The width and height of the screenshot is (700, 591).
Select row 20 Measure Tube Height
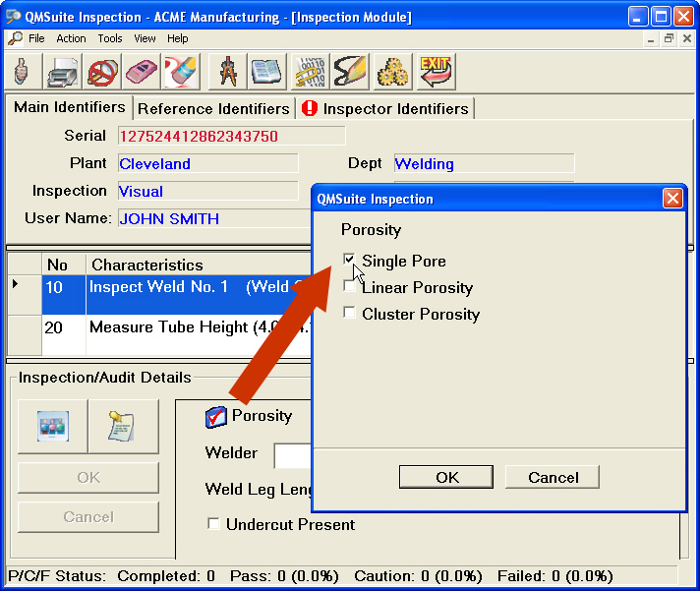click(x=197, y=327)
